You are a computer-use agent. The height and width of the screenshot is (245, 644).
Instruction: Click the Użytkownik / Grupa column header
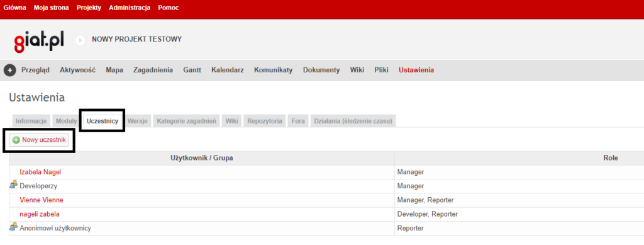202,158
